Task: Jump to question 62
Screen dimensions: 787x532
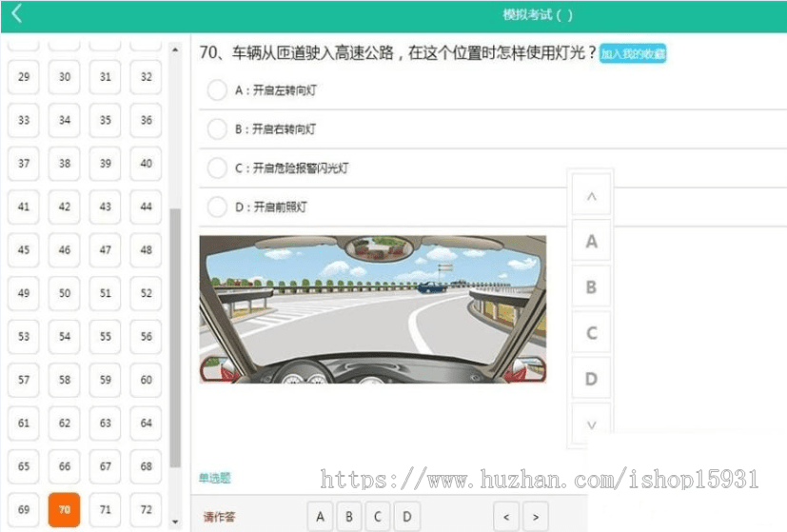Action: point(65,424)
